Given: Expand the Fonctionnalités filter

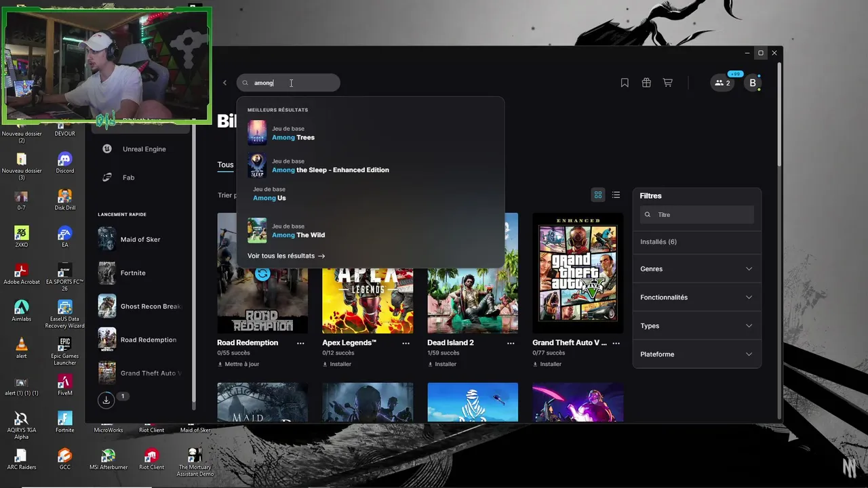Looking at the screenshot, I should point(696,298).
